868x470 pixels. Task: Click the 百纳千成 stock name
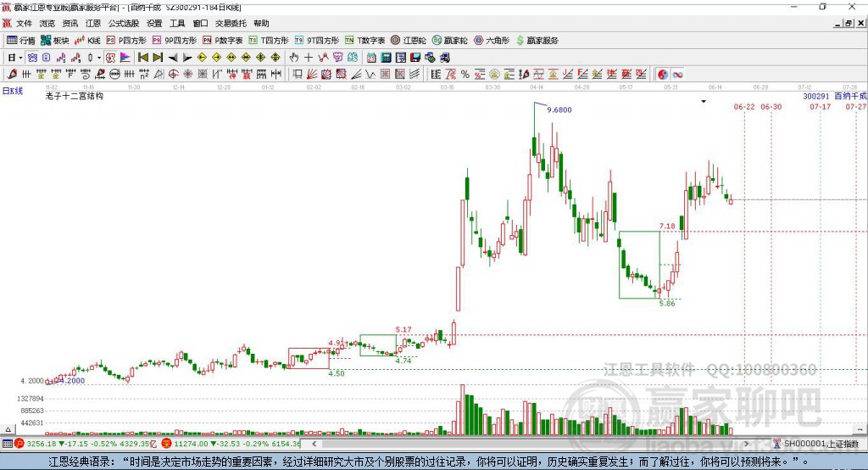(x=850, y=97)
